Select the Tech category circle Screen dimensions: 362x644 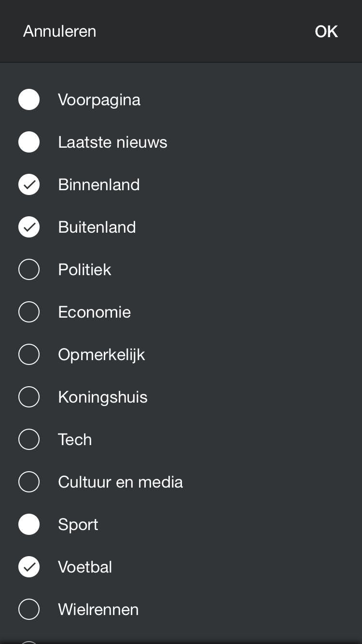click(29, 440)
